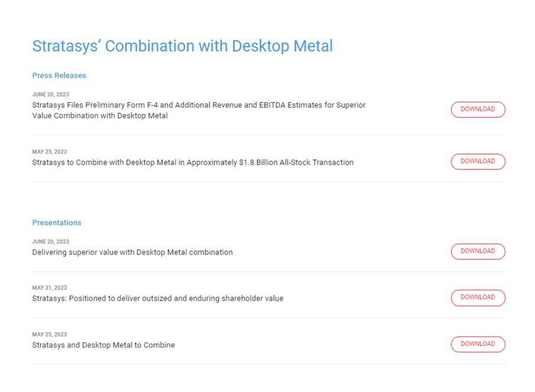Image resolution: width=535 pixels, height=392 pixels.
Task: Click the Presentations section heading
Action: tap(57, 223)
